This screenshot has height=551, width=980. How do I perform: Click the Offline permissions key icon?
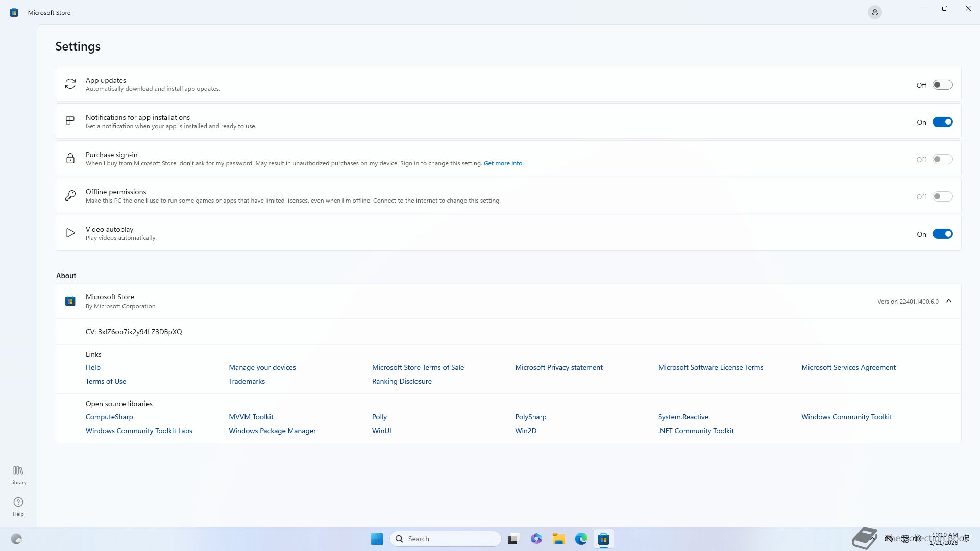pos(70,195)
